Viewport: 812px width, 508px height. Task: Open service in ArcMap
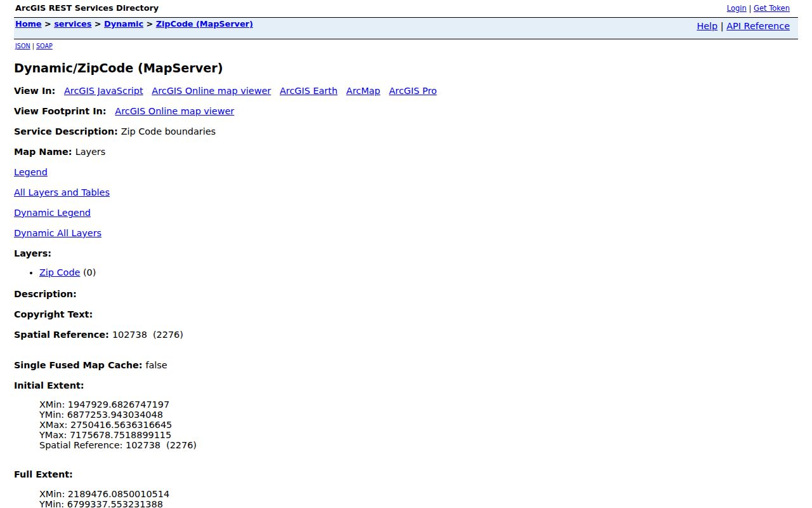[x=363, y=91]
